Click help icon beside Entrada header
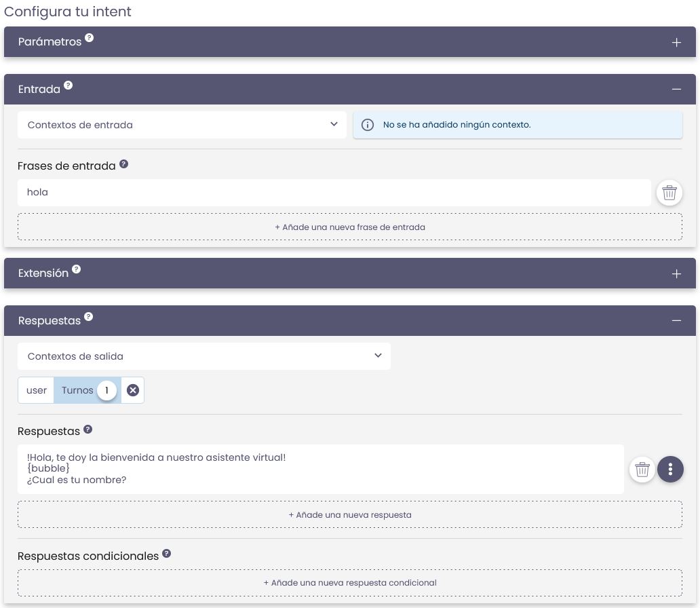The image size is (700, 608). pos(67,86)
